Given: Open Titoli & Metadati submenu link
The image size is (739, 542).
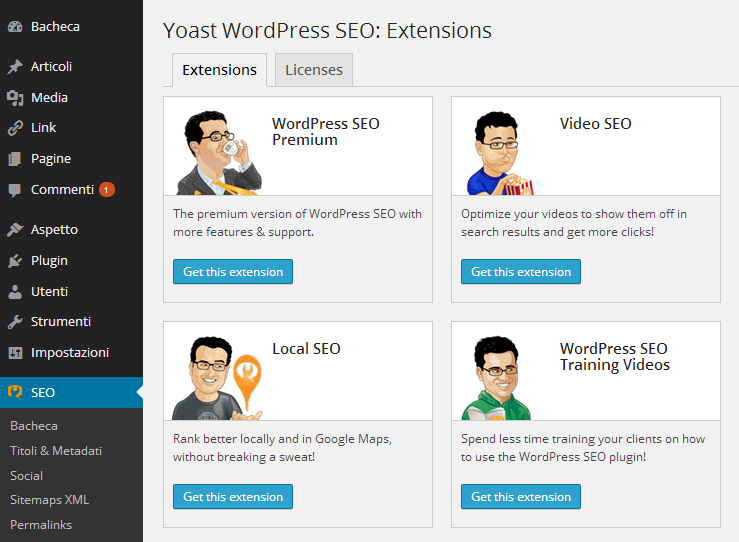Looking at the screenshot, I should 56,451.
